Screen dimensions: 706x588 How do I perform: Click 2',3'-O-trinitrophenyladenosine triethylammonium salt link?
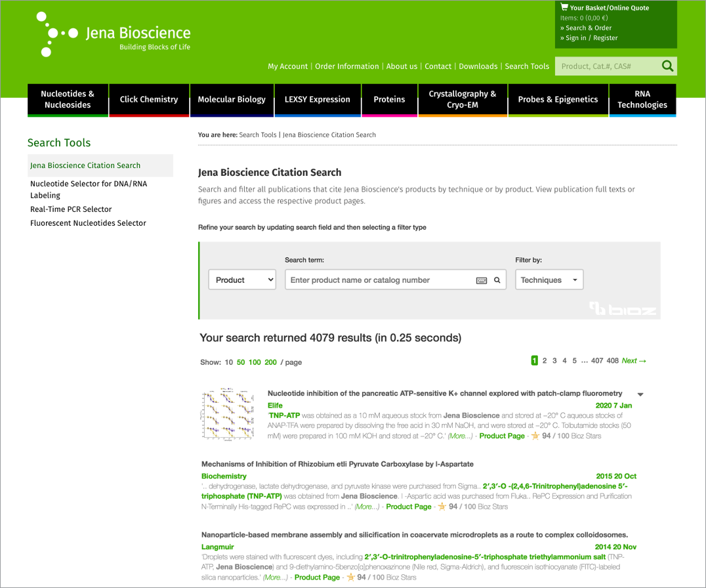pos(485,557)
